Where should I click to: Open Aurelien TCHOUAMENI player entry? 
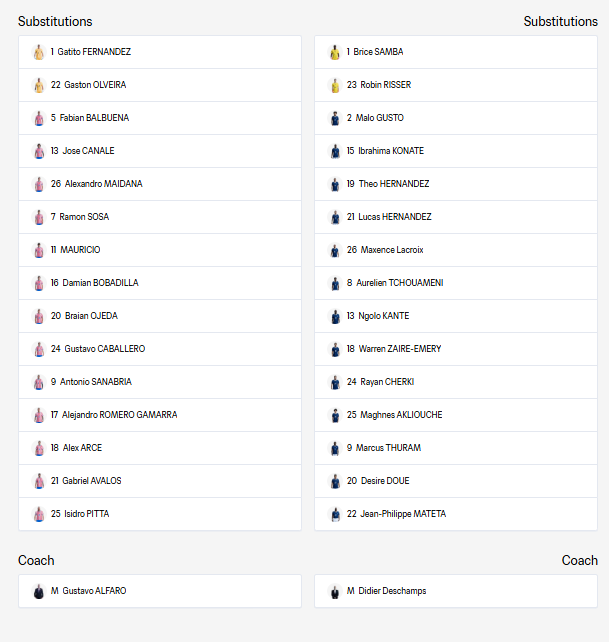point(395,283)
